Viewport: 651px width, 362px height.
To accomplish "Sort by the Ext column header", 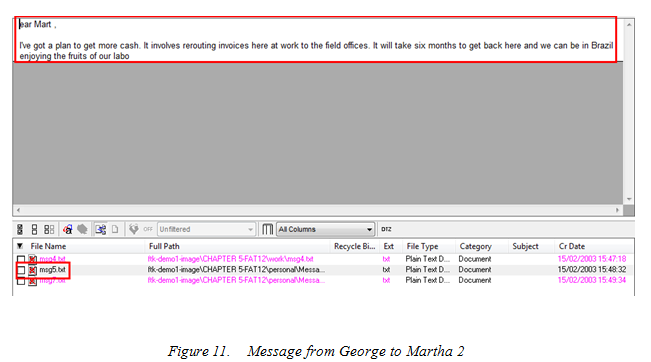I will 389,246.
